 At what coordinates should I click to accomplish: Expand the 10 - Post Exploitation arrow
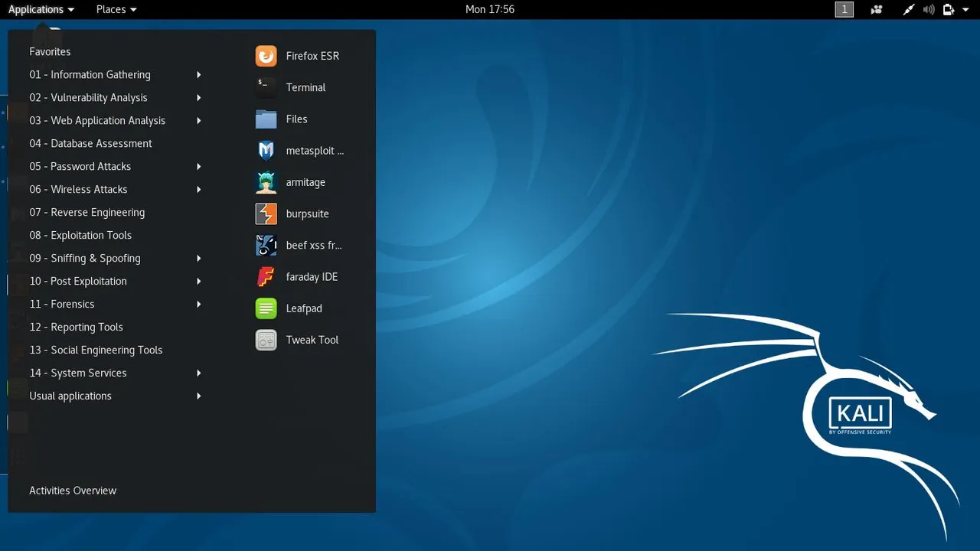tap(198, 281)
